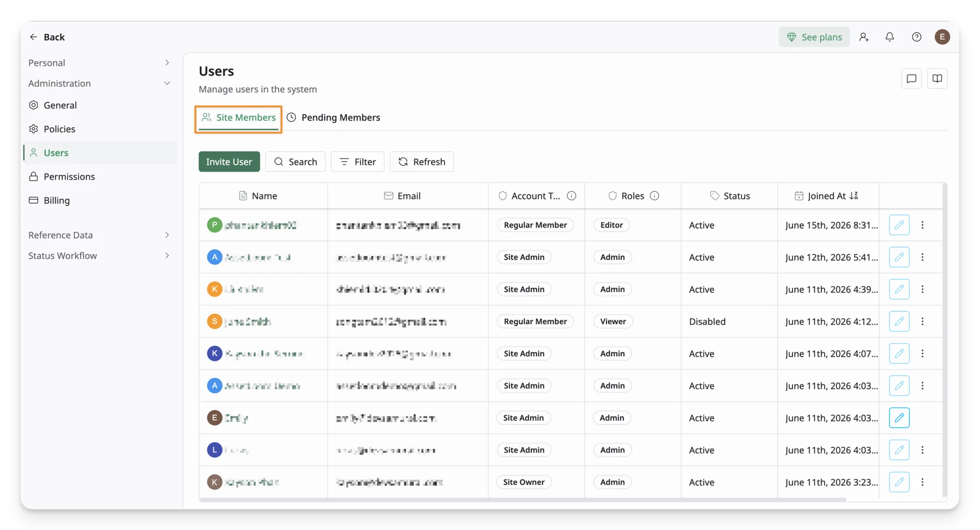This screenshot has width=980, height=530.
Task: Open more options for the Disabled user
Action: tap(922, 321)
